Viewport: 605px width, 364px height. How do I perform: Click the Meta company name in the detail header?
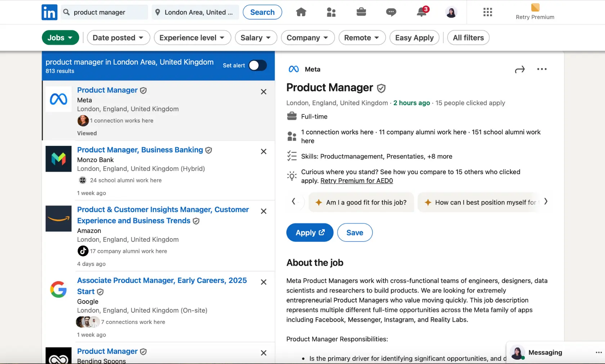pyautogui.click(x=313, y=69)
